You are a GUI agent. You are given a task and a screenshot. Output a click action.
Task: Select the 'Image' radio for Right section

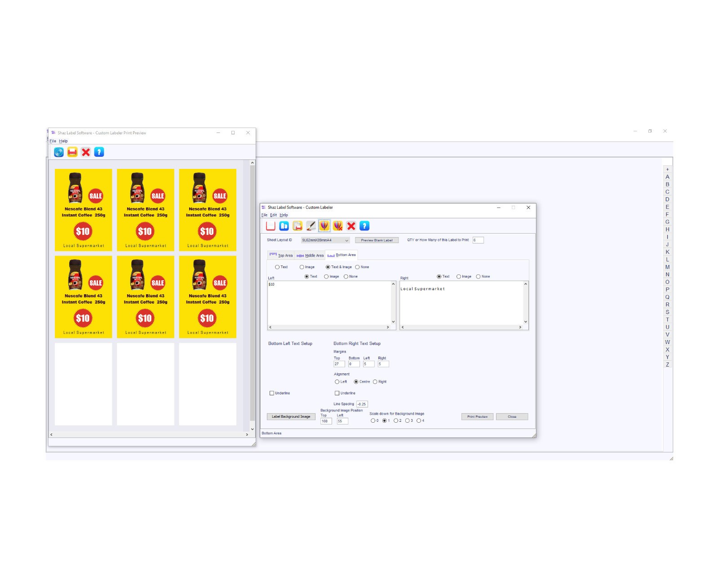(x=458, y=277)
